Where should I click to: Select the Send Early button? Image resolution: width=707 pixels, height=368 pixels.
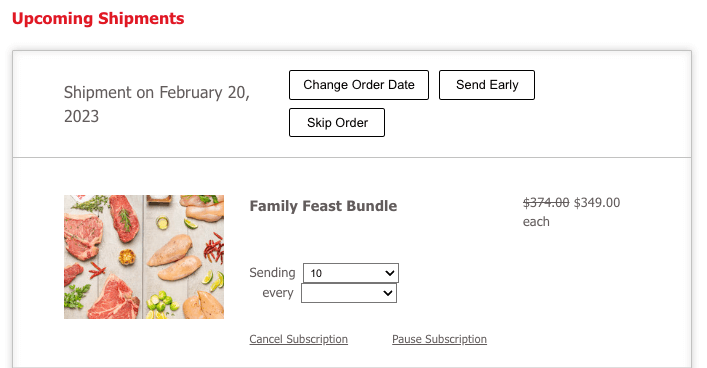point(487,85)
